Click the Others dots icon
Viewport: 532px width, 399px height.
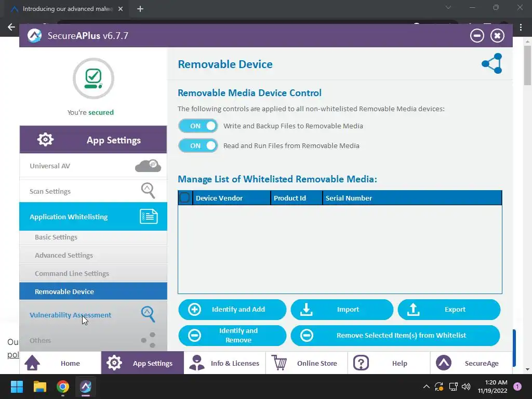click(x=149, y=340)
